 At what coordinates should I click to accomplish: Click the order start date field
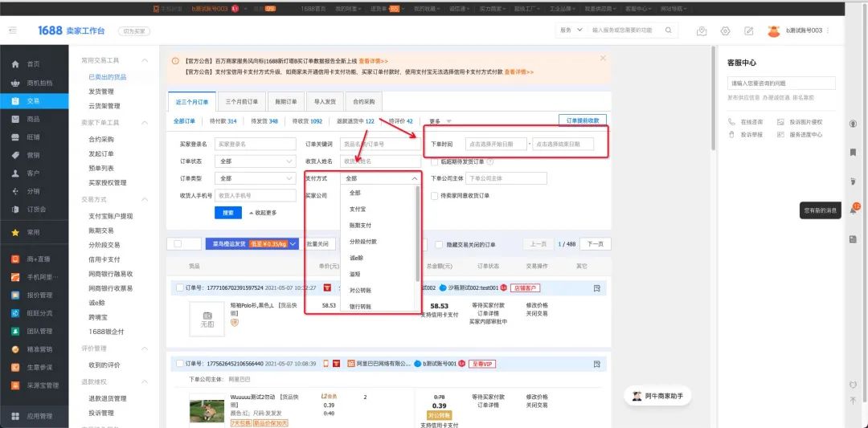click(496, 144)
